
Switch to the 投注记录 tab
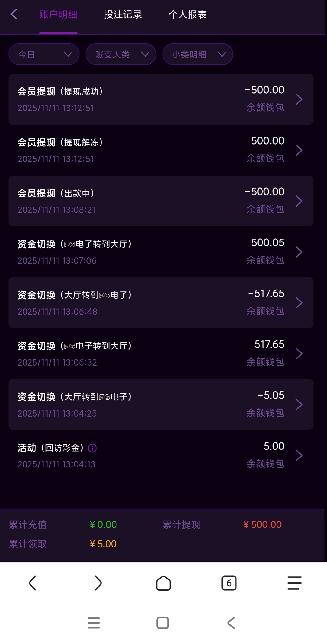(x=123, y=15)
